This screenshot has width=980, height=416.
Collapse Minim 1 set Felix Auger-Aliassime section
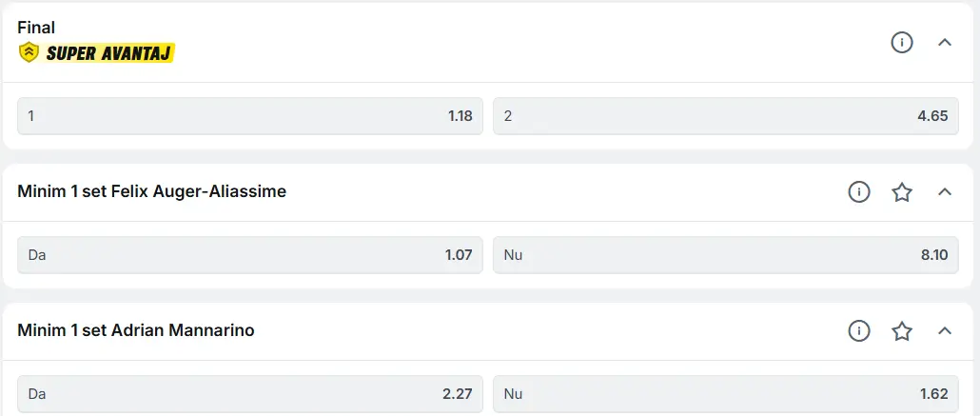click(x=945, y=192)
